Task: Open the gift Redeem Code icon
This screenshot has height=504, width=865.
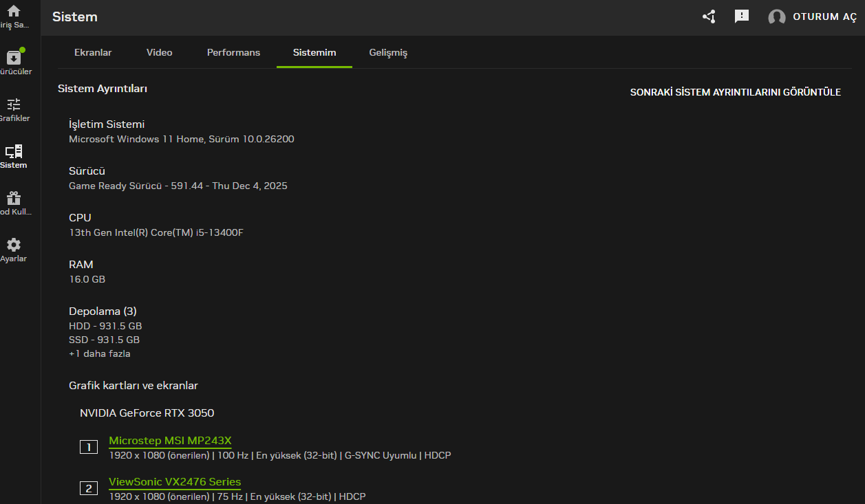Action: pyautogui.click(x=14, y=198)
